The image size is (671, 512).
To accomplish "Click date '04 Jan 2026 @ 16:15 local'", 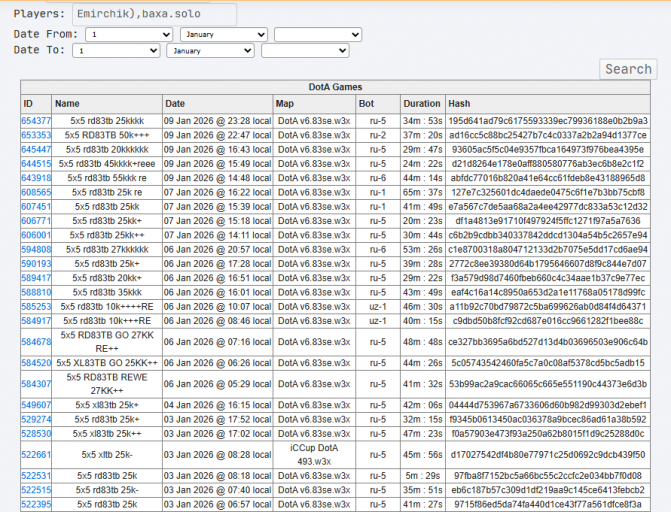I will click(217, 405).
